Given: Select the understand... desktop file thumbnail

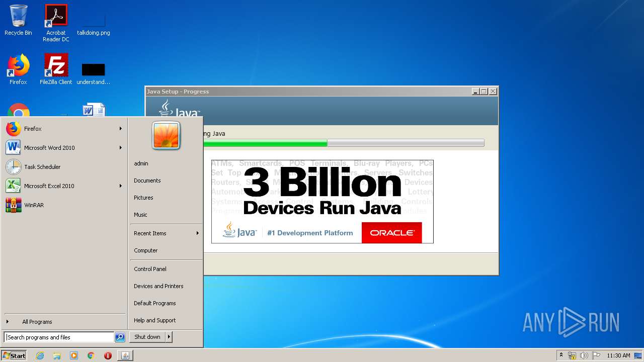Looking at the screenshot, I should (94, 70).
